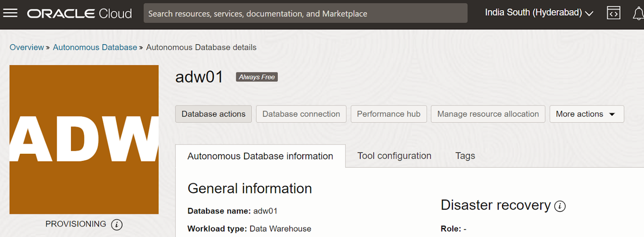
Task: Open the Cloud Shell developer tools icon
Action: (x=613, y=13)
